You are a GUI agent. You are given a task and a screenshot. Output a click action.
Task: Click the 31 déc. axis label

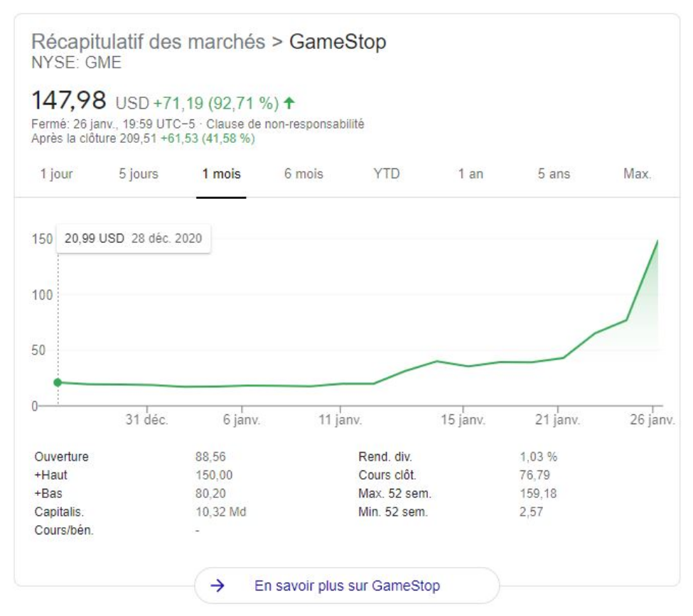tap(147, 420)
